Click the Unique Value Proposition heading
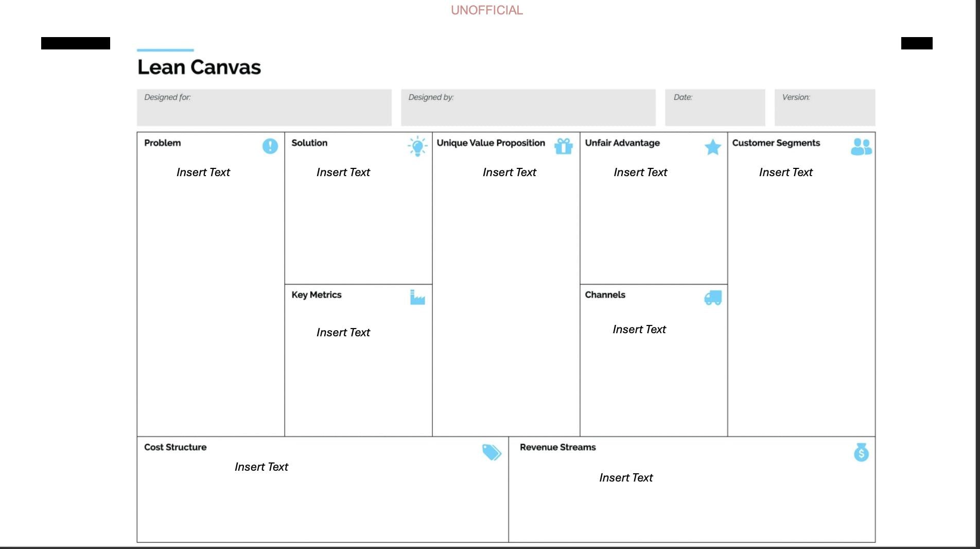The width and height of the screenshot is (980, 549). click(x=491, y=143)
